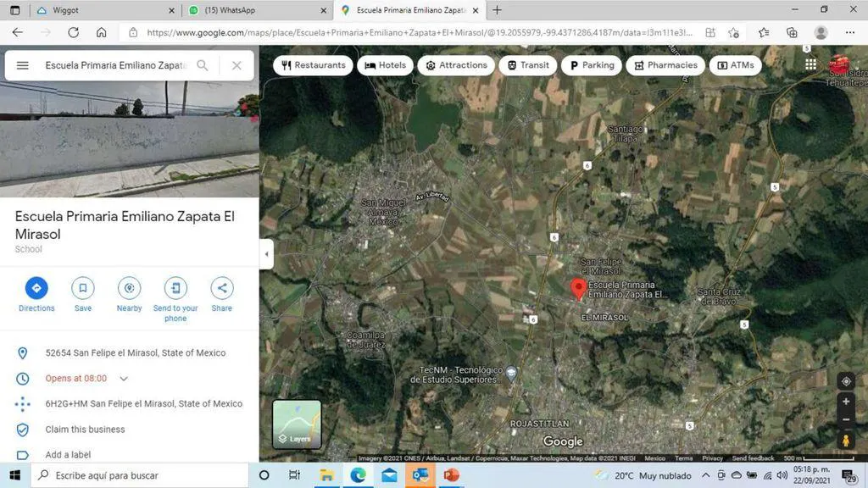868x488 pixels.
Task: Go back in the browser
Action: click(x=18, y=33)
